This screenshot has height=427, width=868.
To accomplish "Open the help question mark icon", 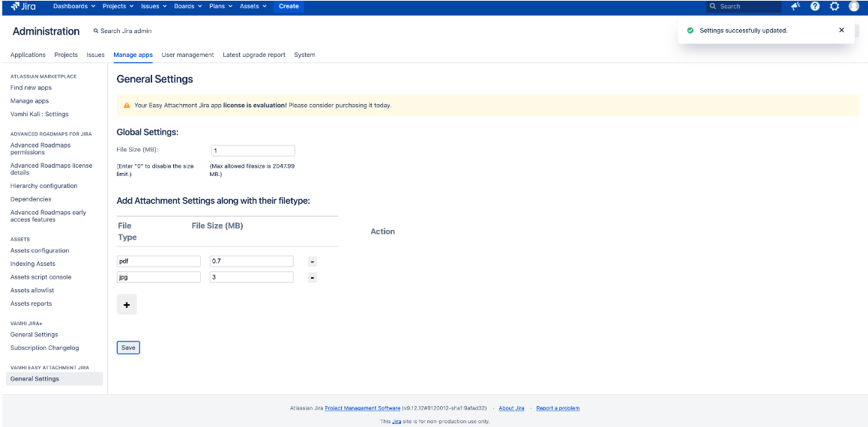I will tap(815, 7).
